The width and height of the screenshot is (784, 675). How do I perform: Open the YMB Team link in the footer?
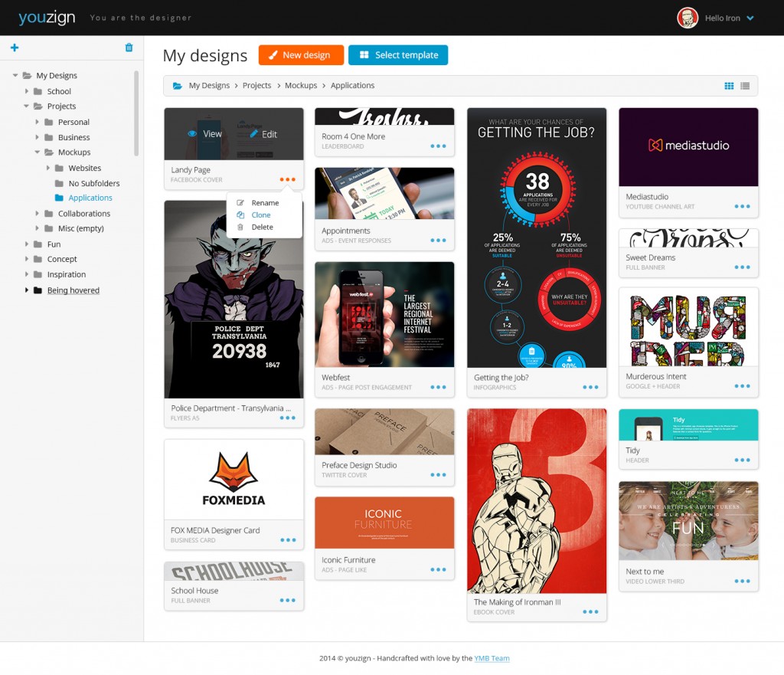click(492, 658)
